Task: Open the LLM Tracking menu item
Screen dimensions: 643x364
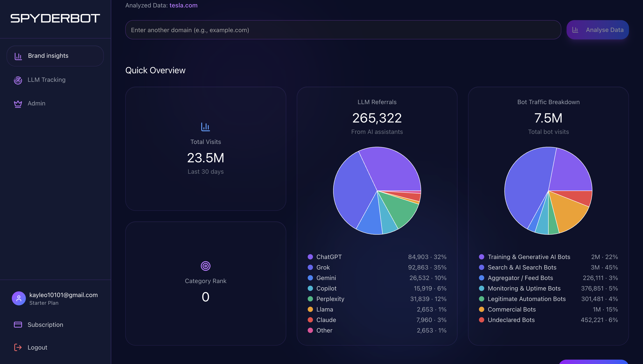Action: [47, 80]
